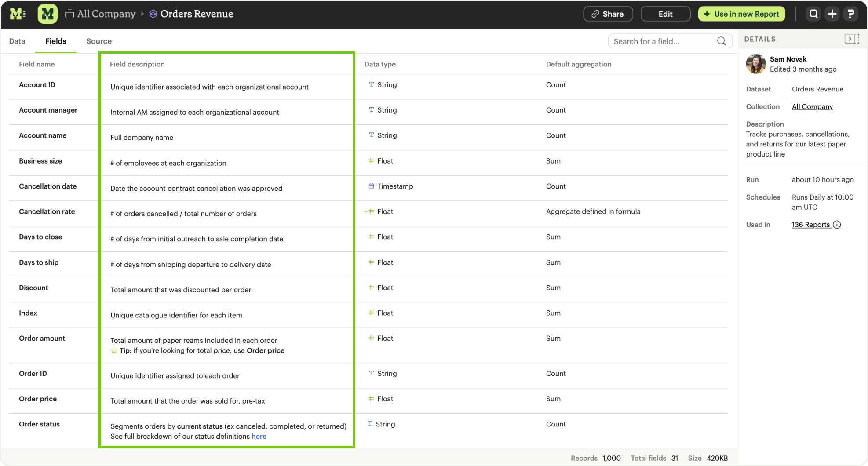This screenshot has width=868, height=466.
Task: Click the Data type column header
Action: point(380,64)
